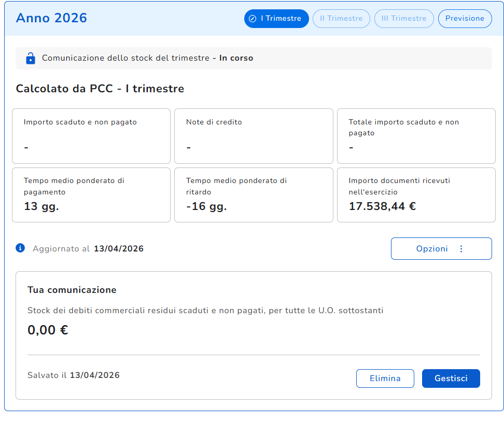Image resolution: width=504 pixels, height=421 pixels.
Task: Click the three-dot icon in Opzioni button
Action: pos(461,249)
